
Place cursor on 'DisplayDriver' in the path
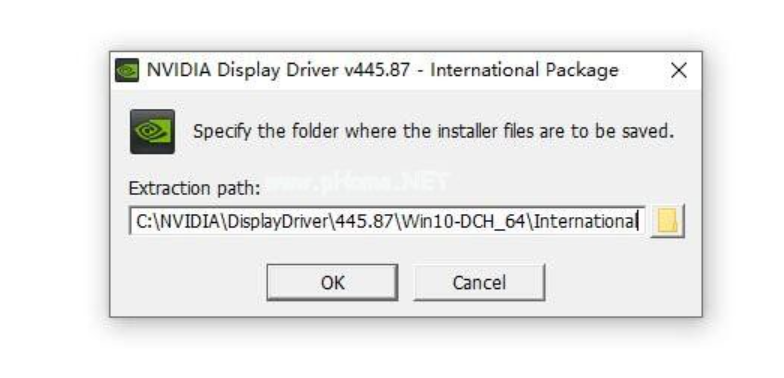278,221
